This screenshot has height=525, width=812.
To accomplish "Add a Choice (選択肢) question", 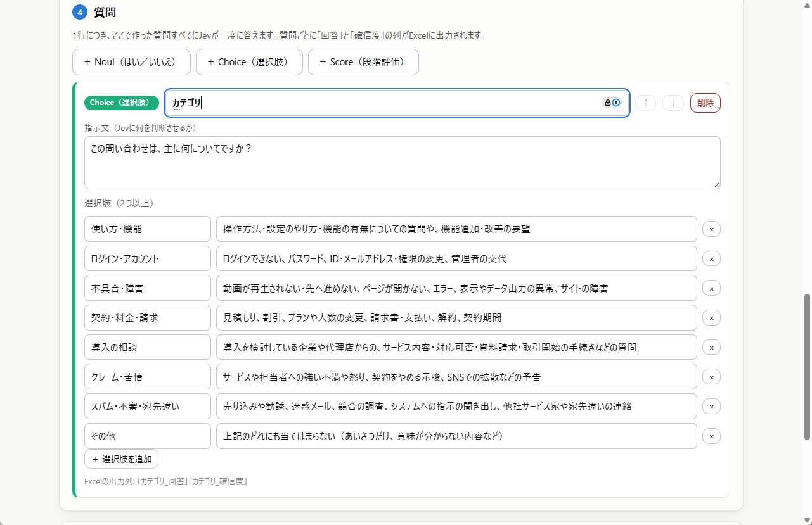I will pyautogui.click(x=249, y=62).
